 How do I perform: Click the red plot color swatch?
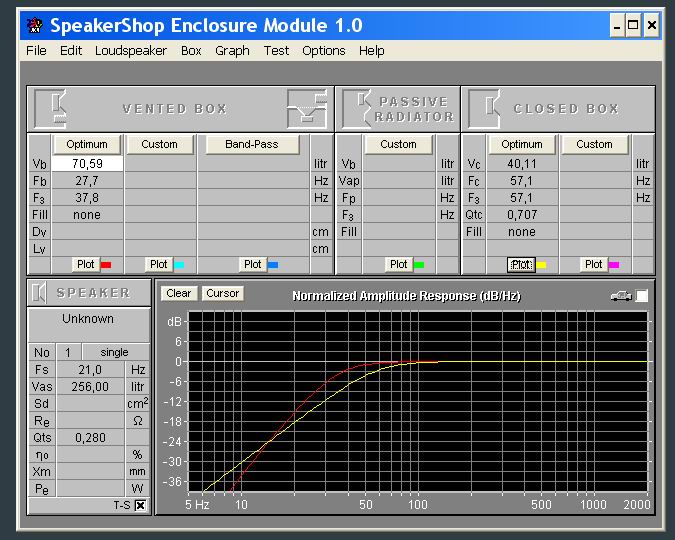pyautogui.click(x=106, y=265)
